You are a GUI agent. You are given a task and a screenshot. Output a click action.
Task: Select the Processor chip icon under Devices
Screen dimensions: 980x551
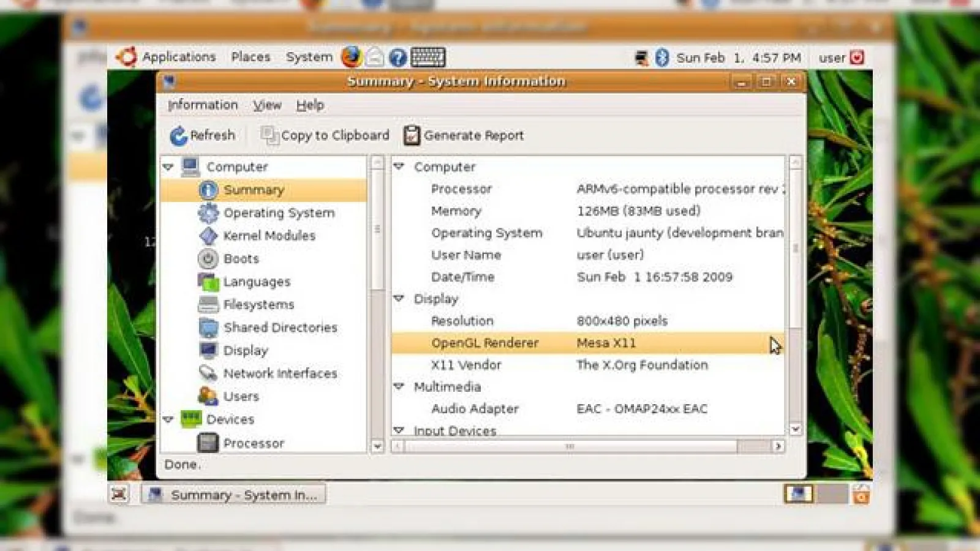click(208, 443)
